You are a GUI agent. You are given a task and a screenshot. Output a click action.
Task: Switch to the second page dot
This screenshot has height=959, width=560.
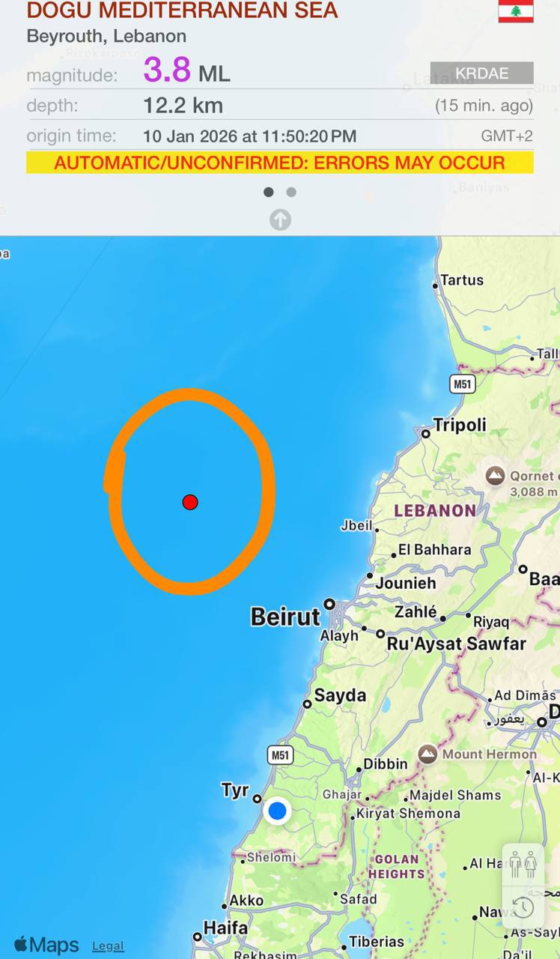click(x=291, y=192)
